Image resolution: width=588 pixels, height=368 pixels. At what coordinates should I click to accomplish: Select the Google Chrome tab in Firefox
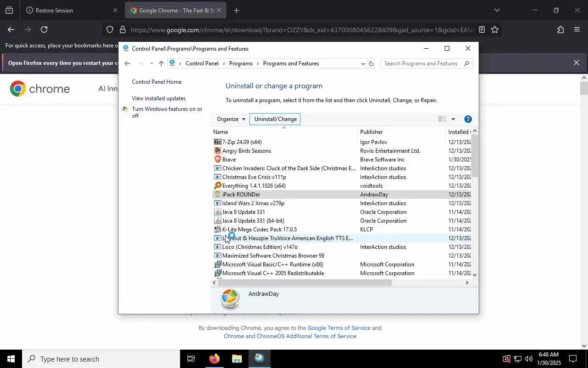tap(176, 10)
